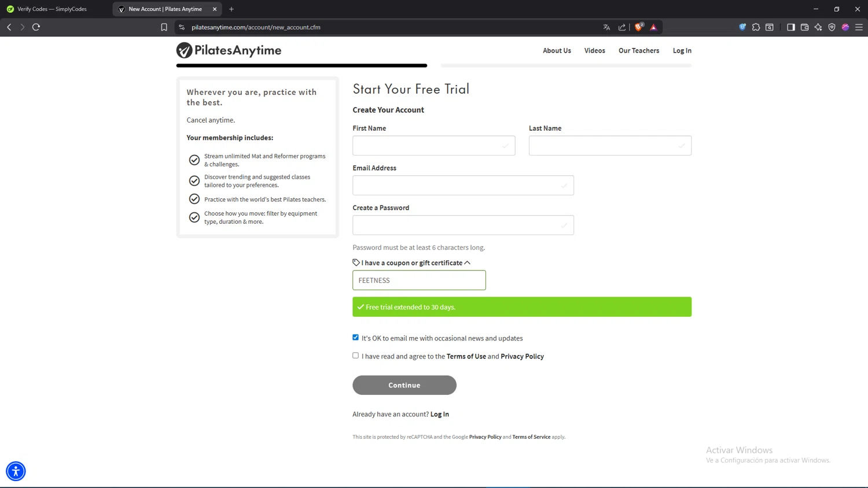Click 'Your membership includes:' text
The width and height of the screenshot is (868, 488).
(230, 138)
